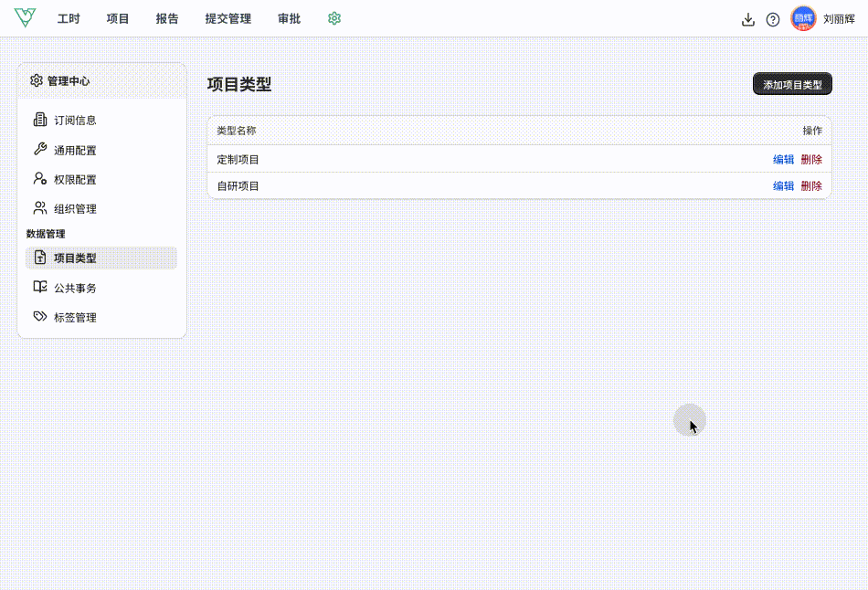
Task: Open the 项目 menu
Action: tap(118, 19)
